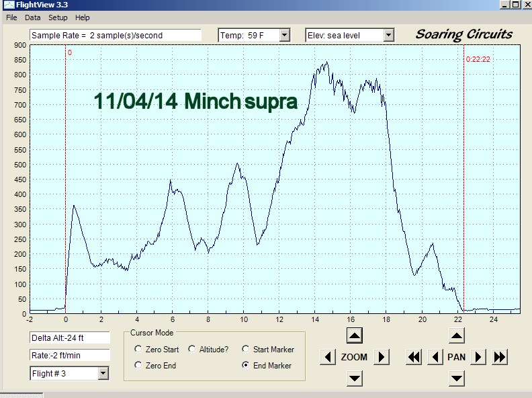532x398 pixels.
Task: Click the Pan down arrow button
Action: (x=457, y=379)
